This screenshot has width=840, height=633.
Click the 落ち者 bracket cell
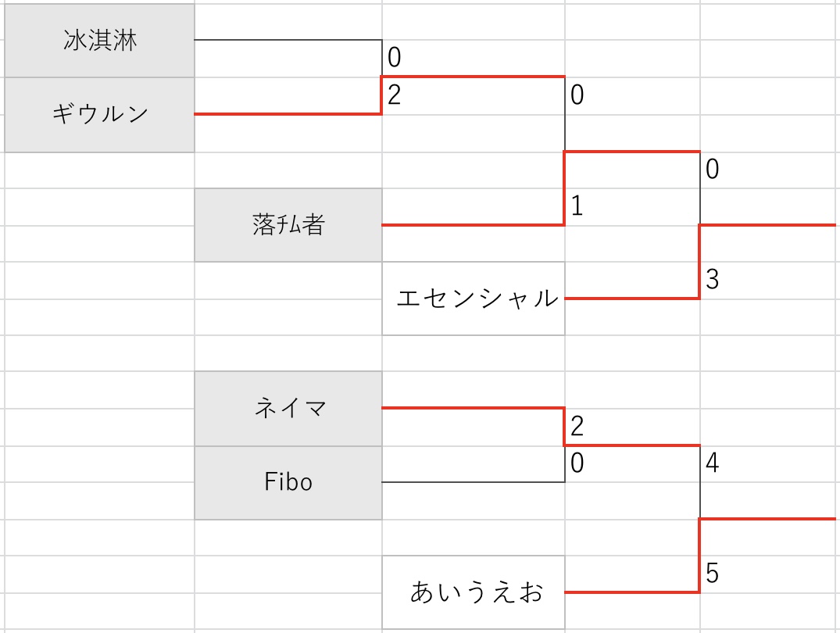(288, 225)
